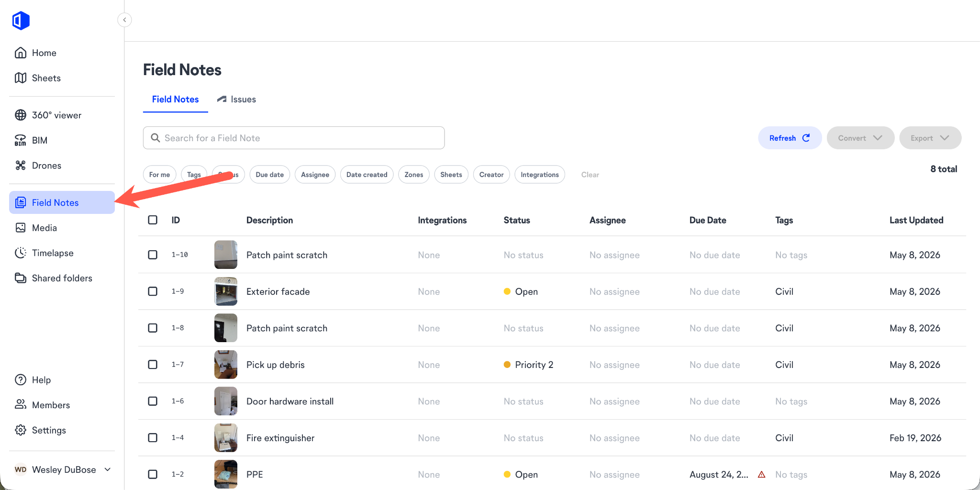The height and width of the screenshot is (490, 980).
Task: Click the Media image icon
Action: coord(21,228)
